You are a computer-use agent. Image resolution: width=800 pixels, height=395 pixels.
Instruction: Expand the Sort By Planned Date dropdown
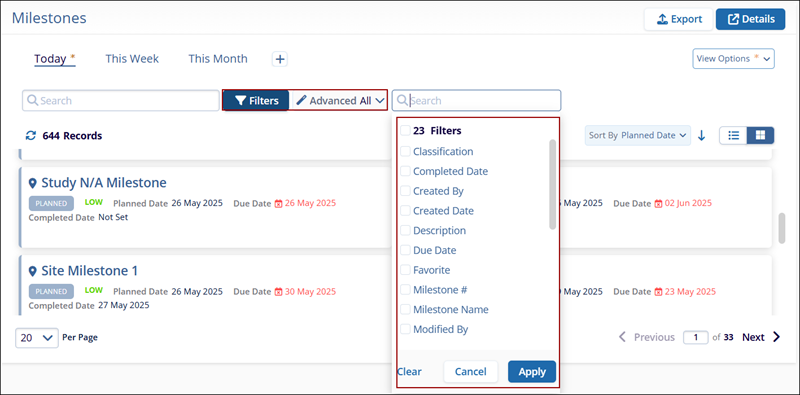click(638, 136)
